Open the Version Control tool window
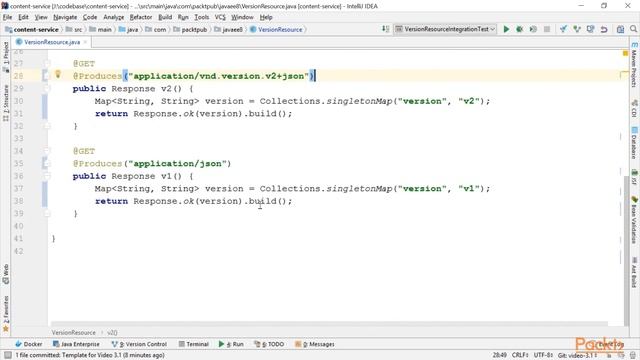 [x=139, y=344]
